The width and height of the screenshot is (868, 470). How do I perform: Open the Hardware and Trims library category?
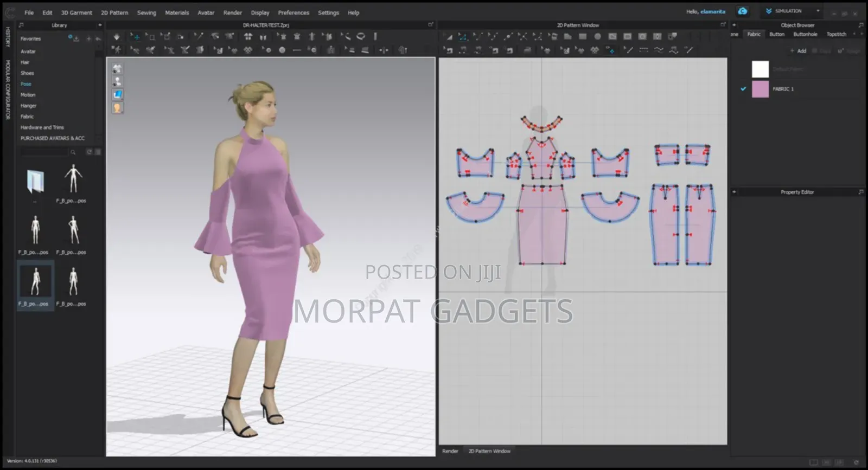(42, 127)
